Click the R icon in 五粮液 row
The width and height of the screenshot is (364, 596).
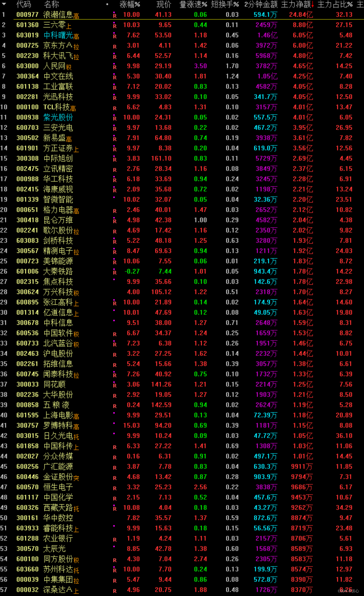pyautogui.click(x=115, y=406)
